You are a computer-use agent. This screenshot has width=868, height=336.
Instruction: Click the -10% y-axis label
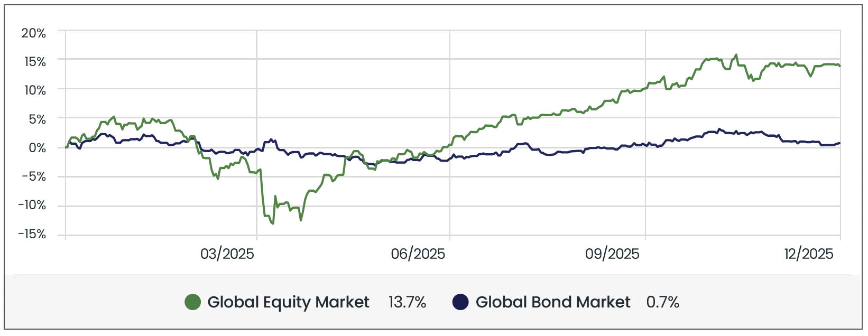(x=32, y=206)
